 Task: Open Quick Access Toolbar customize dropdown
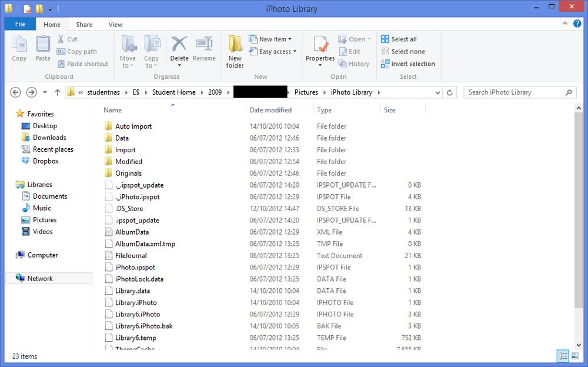pyautogui.click(x=50, y=9)
